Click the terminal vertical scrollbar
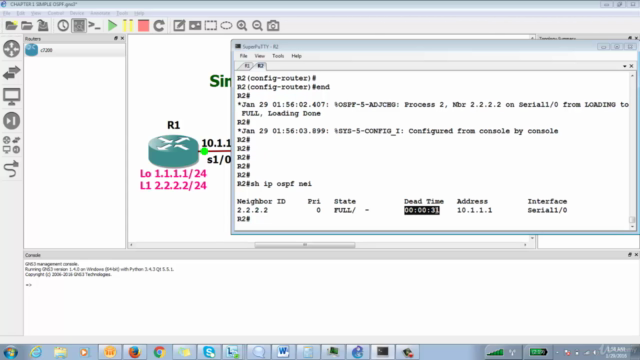This screenshot has width=640, height=360. coord(632,151)
